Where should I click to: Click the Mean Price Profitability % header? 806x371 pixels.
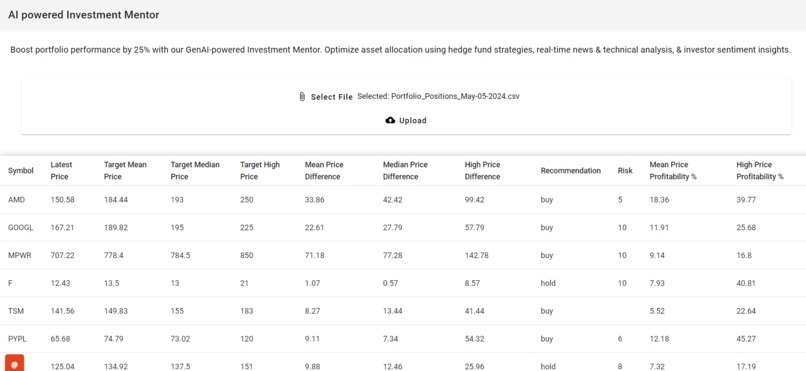tap(673, 171)
